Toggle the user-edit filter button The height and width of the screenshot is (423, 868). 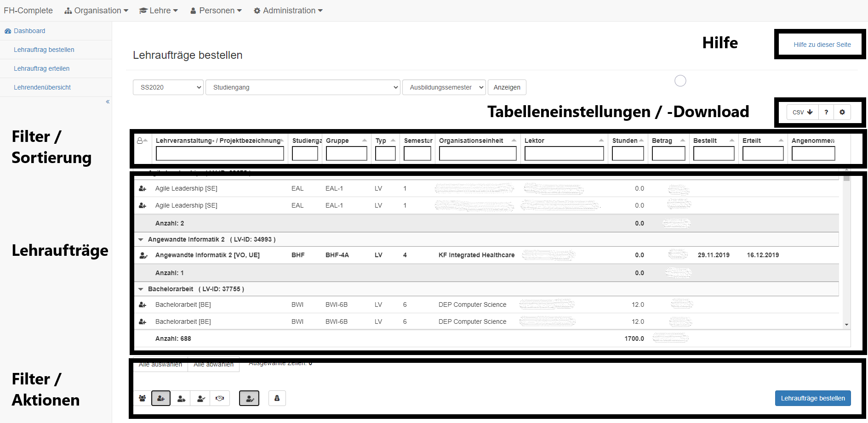pyautogui.click(x=249, y=398)
